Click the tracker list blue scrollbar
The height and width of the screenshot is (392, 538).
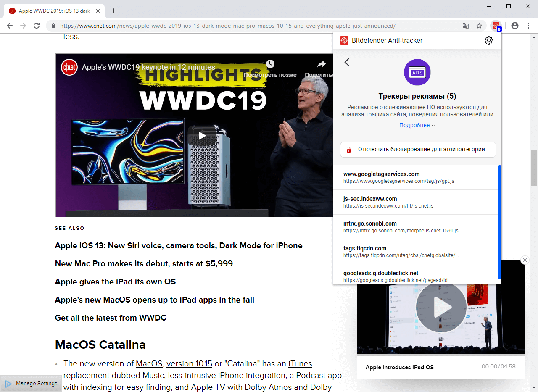(499, 222)
